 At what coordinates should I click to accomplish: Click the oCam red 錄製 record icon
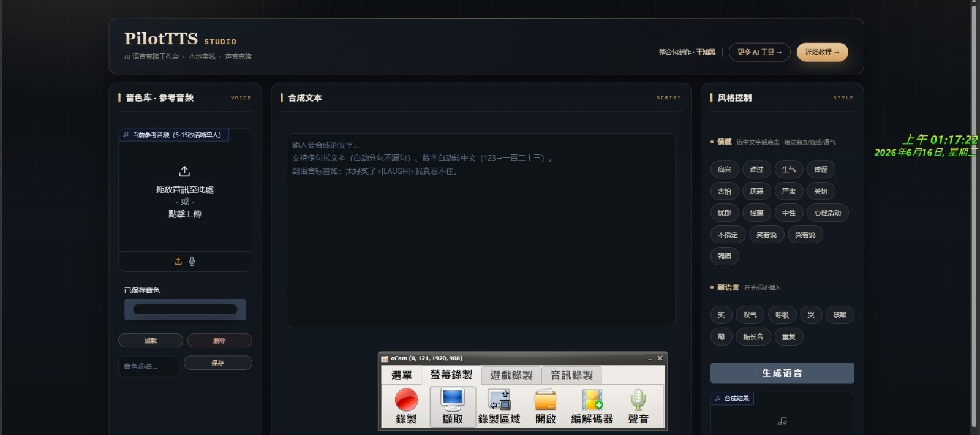coord(406,400)
